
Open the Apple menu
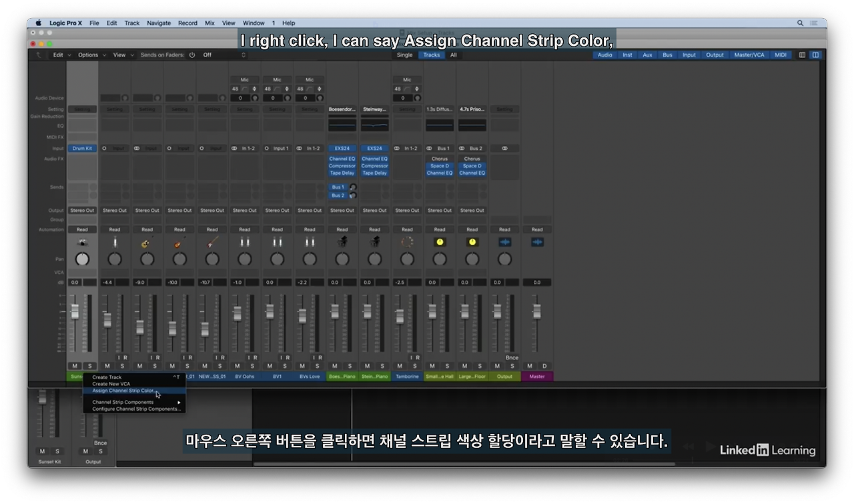coord(38,23)
